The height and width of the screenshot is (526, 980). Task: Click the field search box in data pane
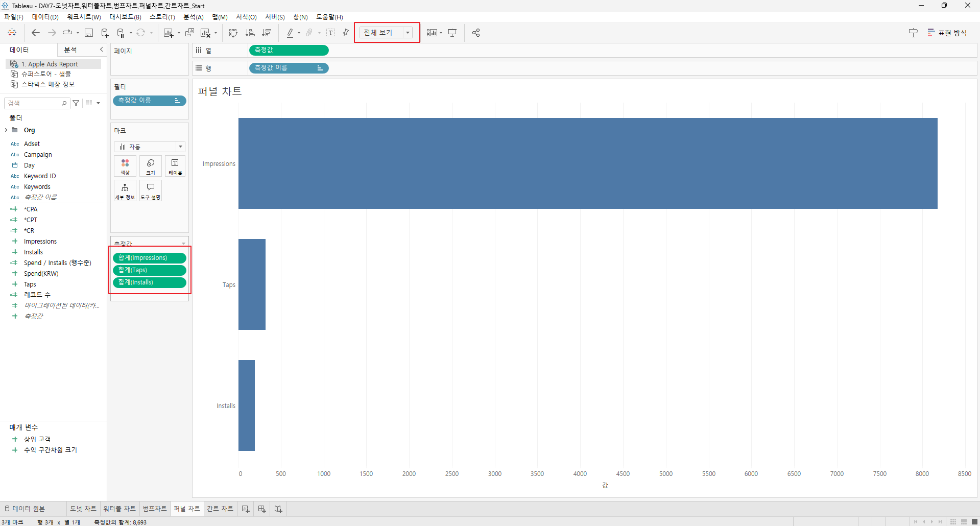[x=37, y=103]
